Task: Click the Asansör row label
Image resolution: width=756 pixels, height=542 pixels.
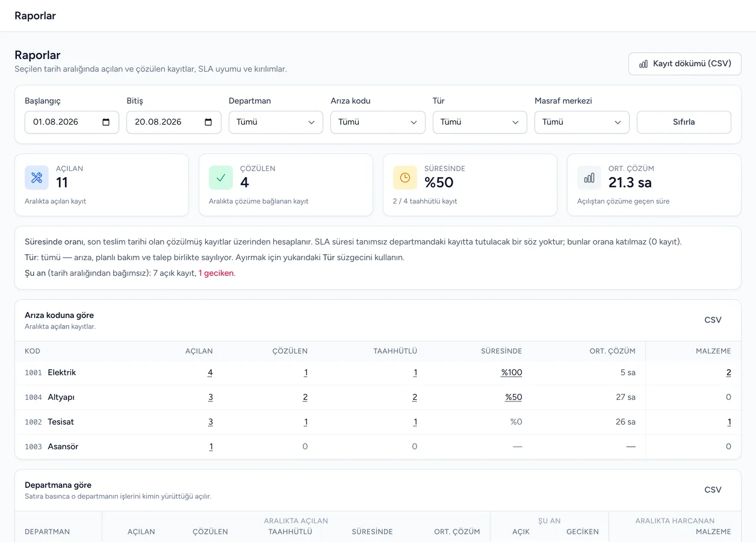Action: pos(63,447)
